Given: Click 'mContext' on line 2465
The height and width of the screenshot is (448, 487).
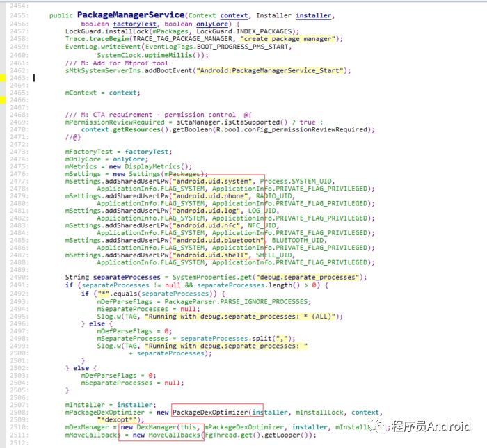Looking at the screenshot, I should (x=81, y=93).
